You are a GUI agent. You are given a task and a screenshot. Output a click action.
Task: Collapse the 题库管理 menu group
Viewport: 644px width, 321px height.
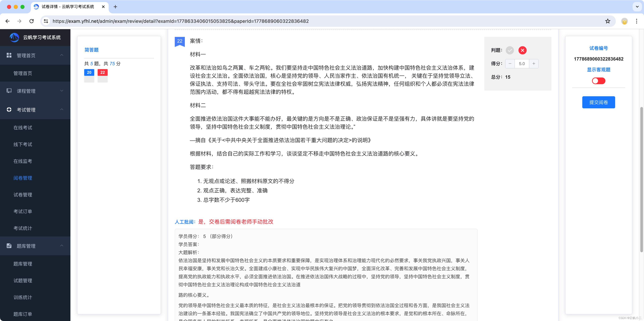(62, 246)
